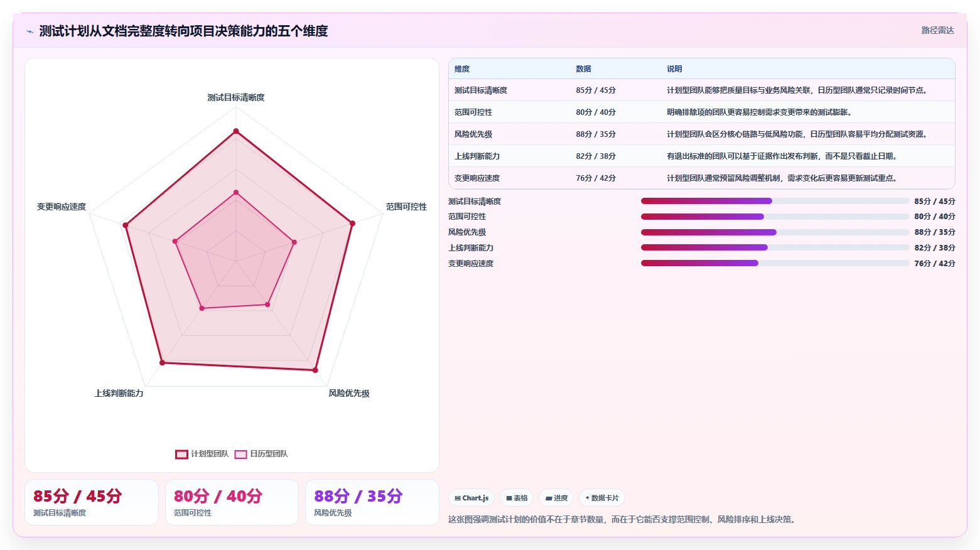Viewport: 980px width, 550px height.
Task: Click 日历型团队 radar point on 范围可控性 axis
Action: (x=294, y=242)
